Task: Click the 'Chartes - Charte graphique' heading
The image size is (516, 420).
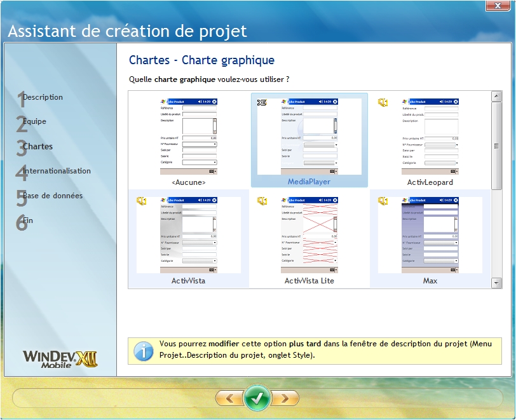Action: click(x=201, y=60)
